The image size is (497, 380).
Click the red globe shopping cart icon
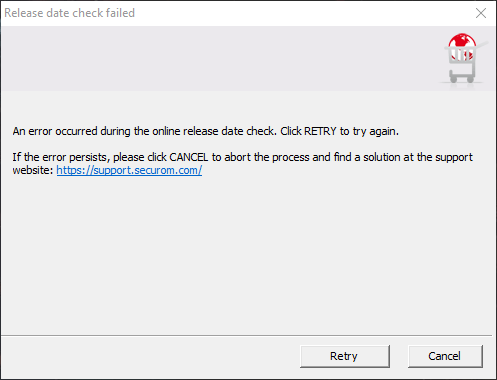[463, 58]
